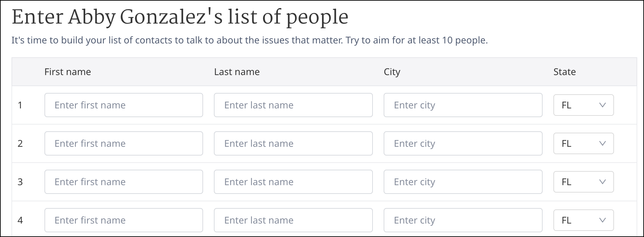The height and width of the screenshot is (237, 644).
Task: Focus the first name input in row 2
Action: pyautogui.click(x=124, y=143)
